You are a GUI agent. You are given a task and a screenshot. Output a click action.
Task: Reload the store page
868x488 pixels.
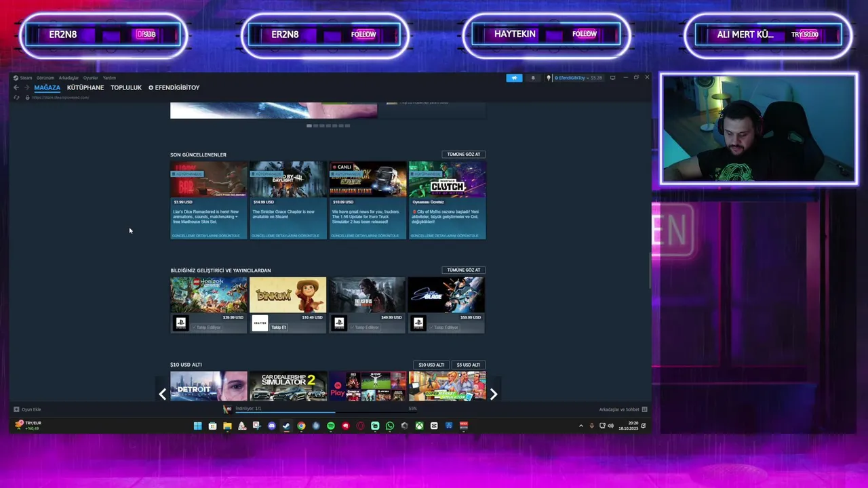click(x=17, y=98)
